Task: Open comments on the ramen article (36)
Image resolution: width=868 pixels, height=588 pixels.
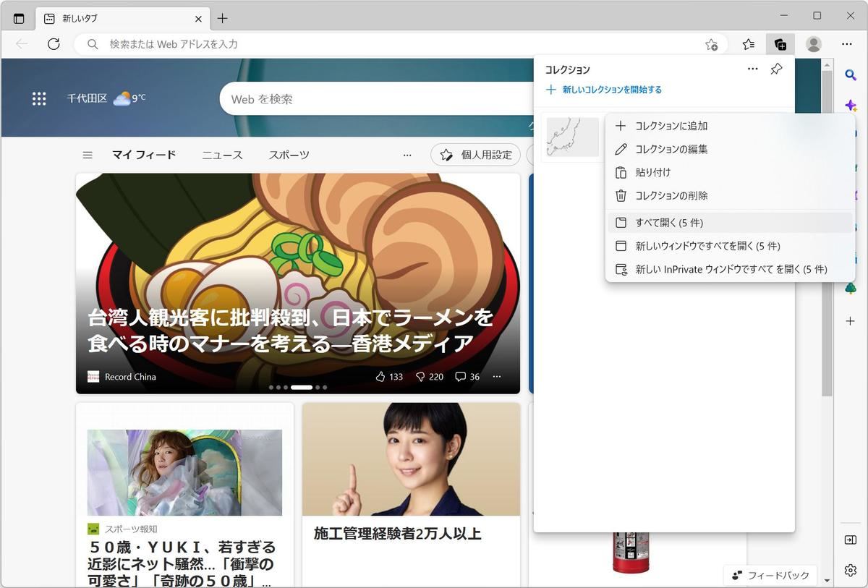Action: 467,377
